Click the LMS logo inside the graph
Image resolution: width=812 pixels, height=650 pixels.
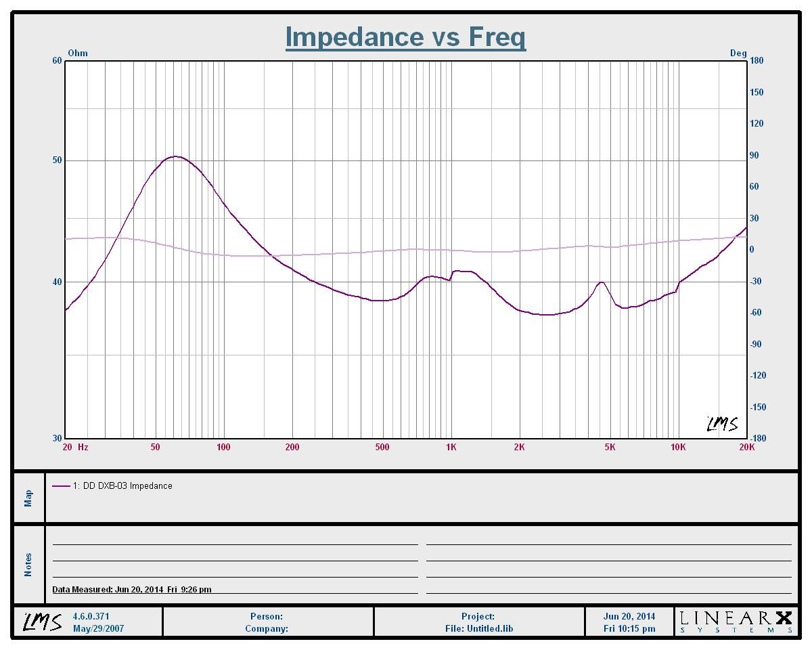(x=722, y=424)
